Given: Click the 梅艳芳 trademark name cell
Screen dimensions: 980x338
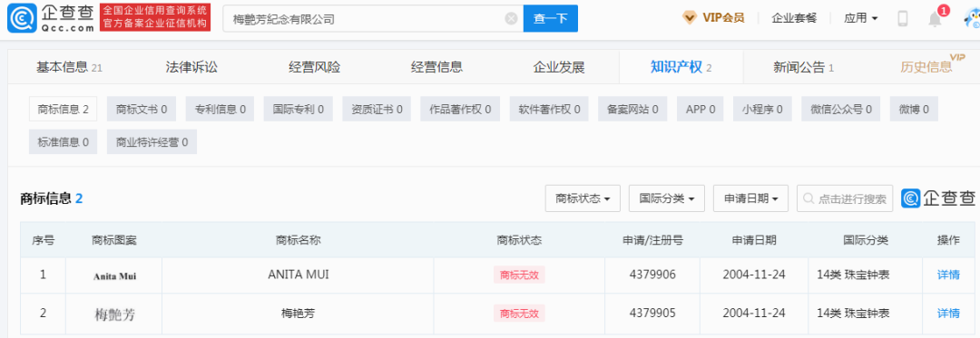Looking at the screenshot, I should [x=299, y=313].
